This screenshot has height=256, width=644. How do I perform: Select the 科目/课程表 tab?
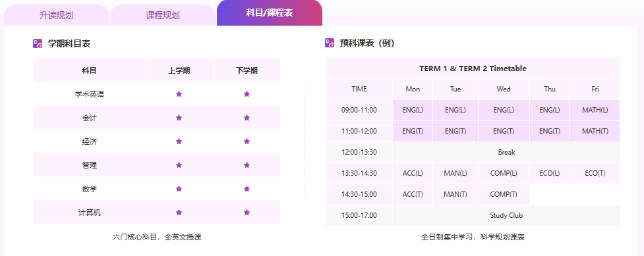point(270,13)
